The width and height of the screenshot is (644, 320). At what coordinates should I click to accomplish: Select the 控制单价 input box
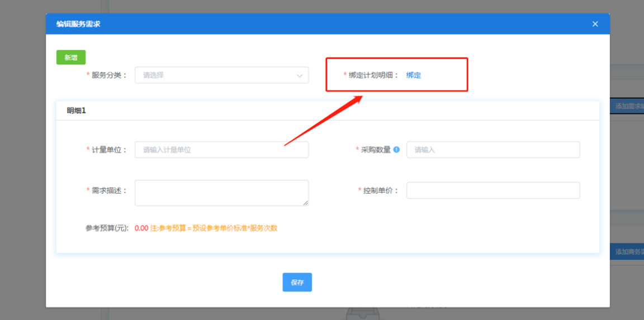(x=493, y=190)
